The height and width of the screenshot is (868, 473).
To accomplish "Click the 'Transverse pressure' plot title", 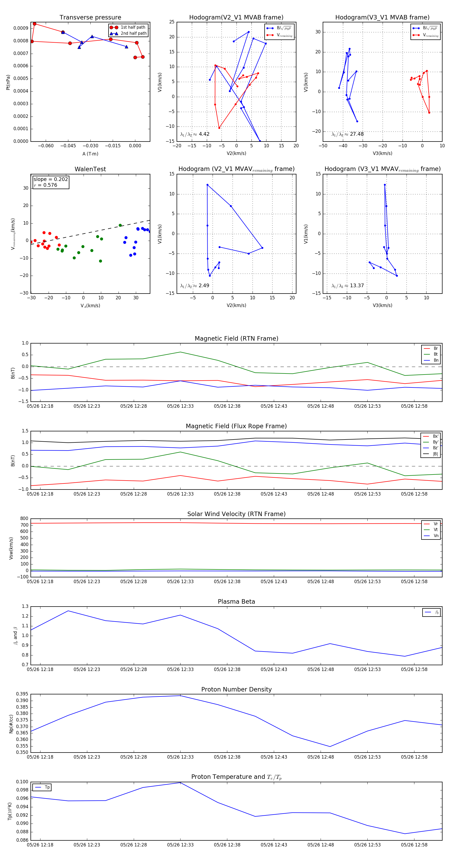I will [90, 18].
